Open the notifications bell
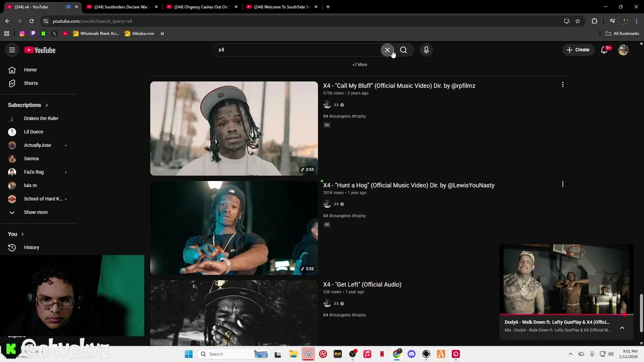 coord(605,50)
